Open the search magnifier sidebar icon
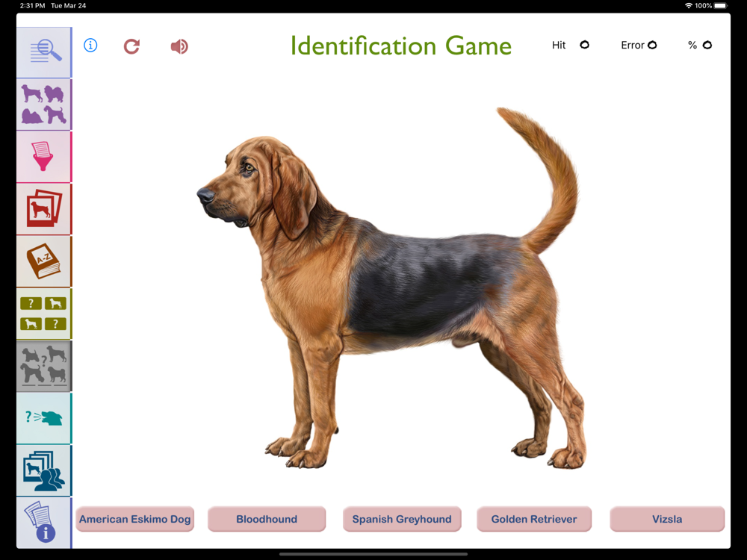 click(x=44, y=52)
